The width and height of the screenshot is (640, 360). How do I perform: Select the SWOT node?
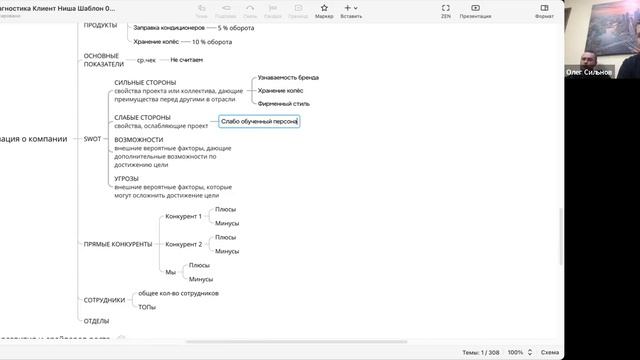tap(92, 139)
